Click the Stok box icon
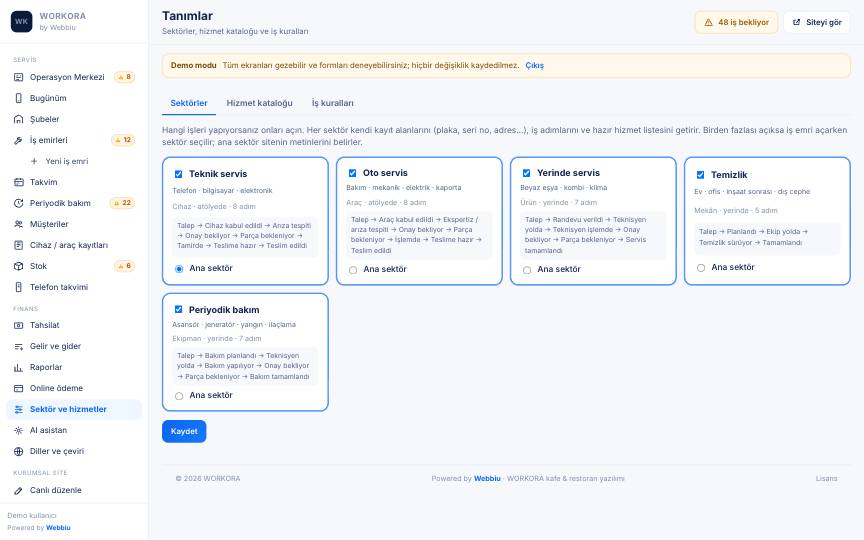The image size is (864, 540). (x=18, y=266)
